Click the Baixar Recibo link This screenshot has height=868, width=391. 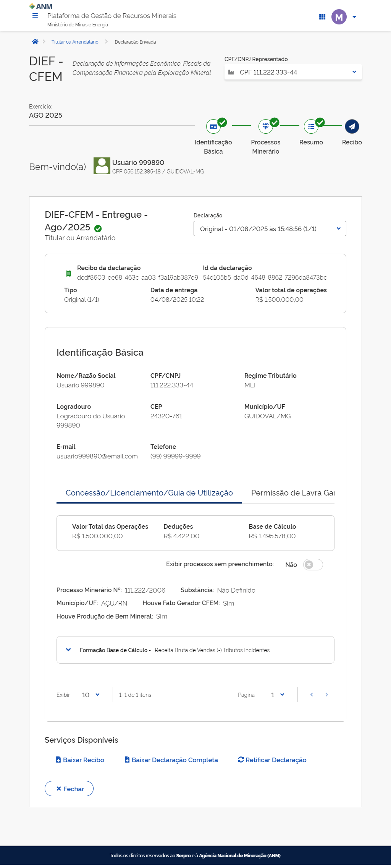pos(80,760)
